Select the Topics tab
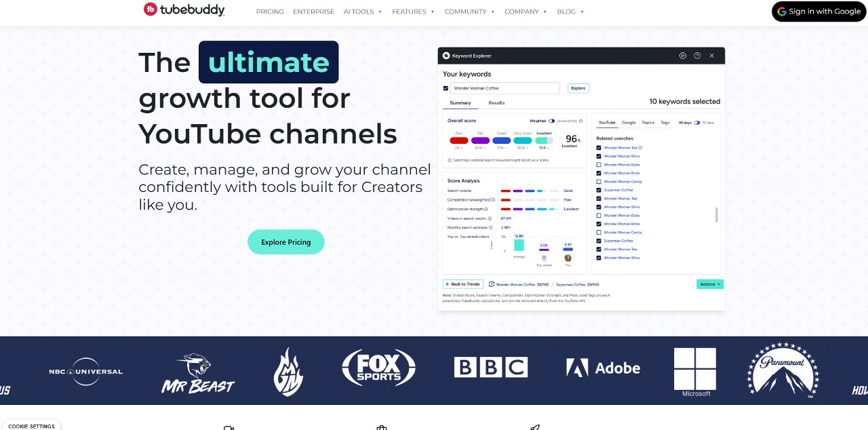Viewport: 868px width, 430px height. 648,123
